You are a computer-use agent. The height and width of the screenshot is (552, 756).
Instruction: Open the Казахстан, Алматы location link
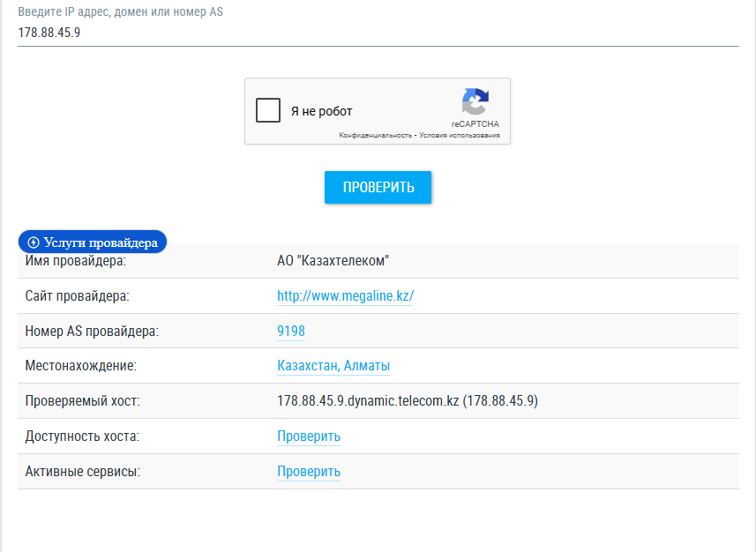coord(333,366)
